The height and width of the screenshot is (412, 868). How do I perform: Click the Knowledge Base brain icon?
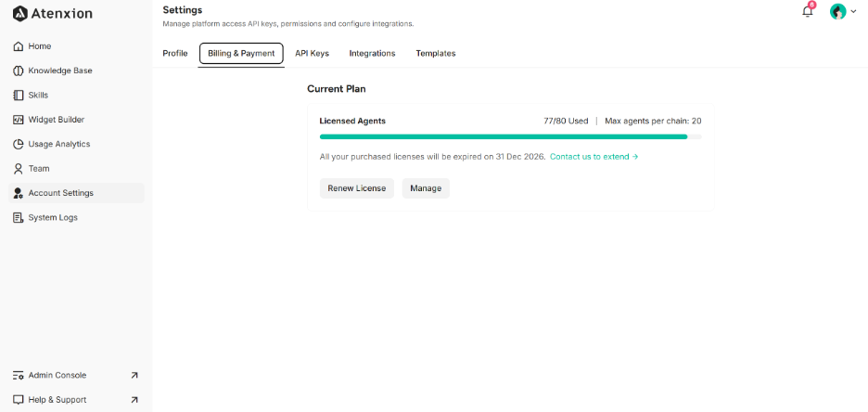click(19, 71)
